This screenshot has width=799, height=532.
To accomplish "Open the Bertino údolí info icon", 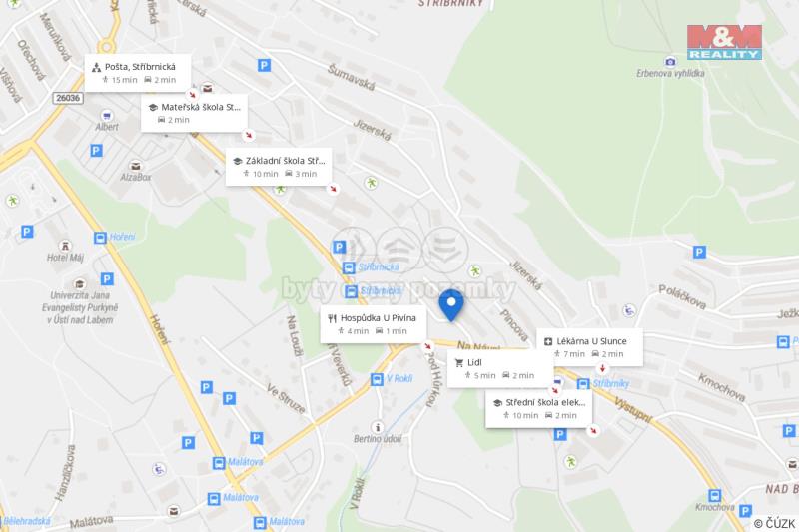I will pos(378,427).
